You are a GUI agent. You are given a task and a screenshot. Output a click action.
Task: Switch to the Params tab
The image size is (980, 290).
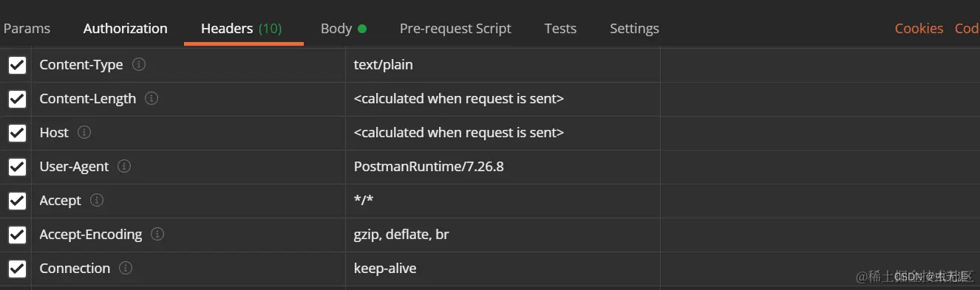pyautogui.click(x=27, y=28)
